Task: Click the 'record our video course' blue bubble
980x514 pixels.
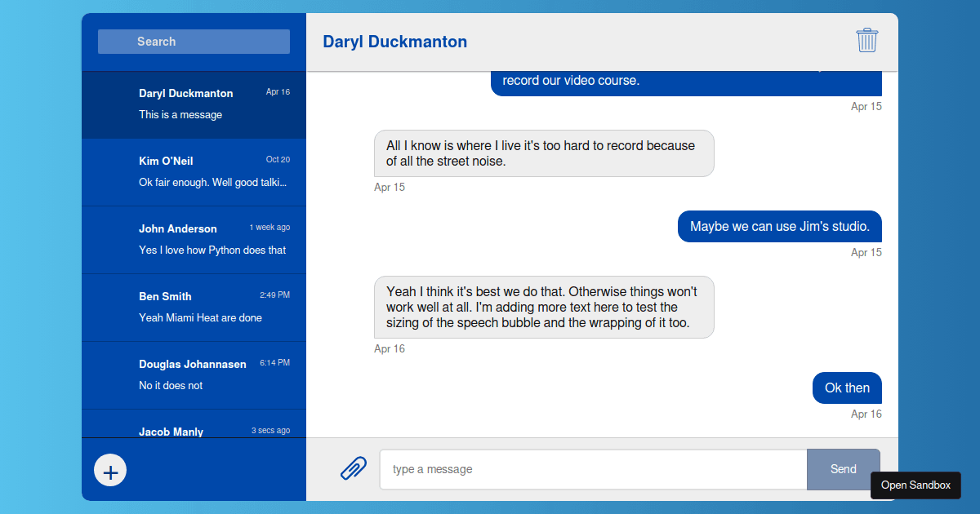Action: 686,80
